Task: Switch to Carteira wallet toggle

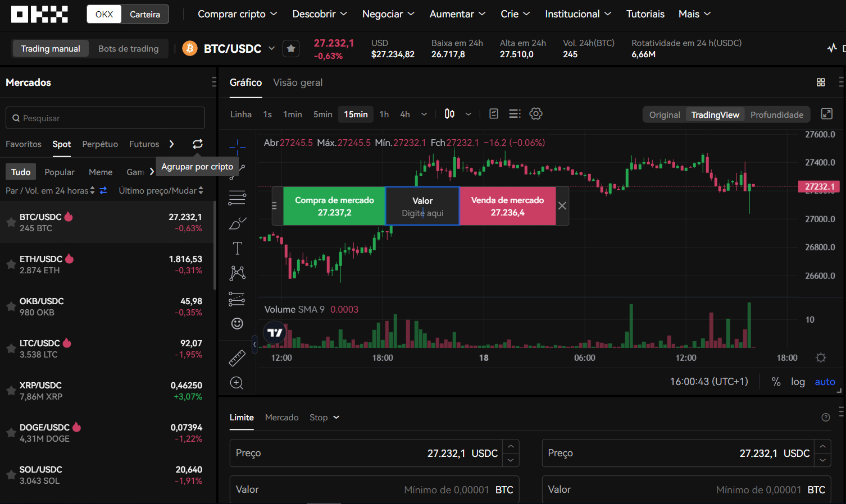Action: point(145,14)
